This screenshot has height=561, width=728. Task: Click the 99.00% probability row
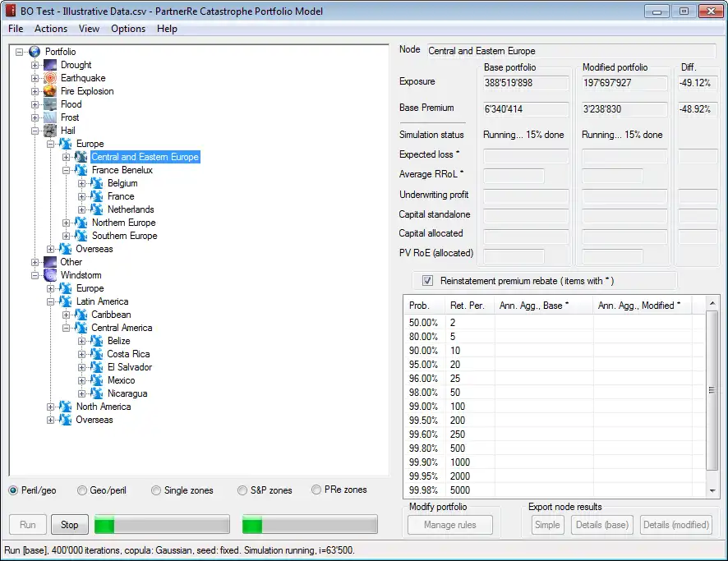point(554,407)
